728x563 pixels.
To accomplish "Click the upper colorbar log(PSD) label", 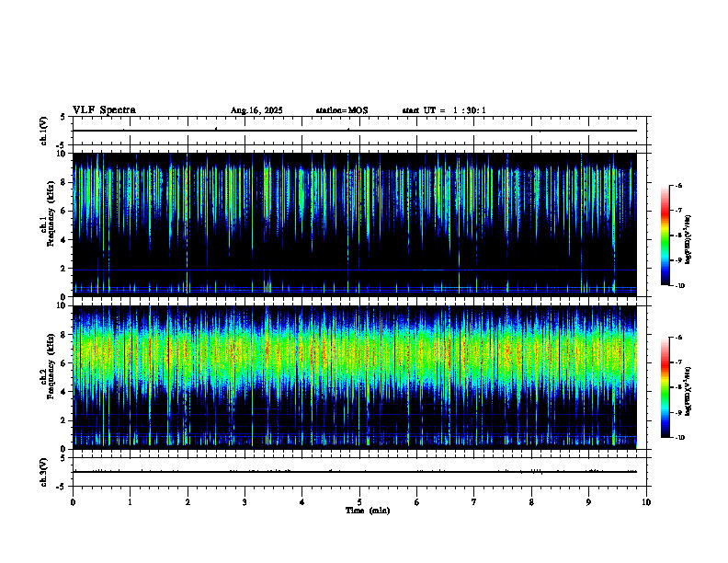I will (x=688, y=240).
